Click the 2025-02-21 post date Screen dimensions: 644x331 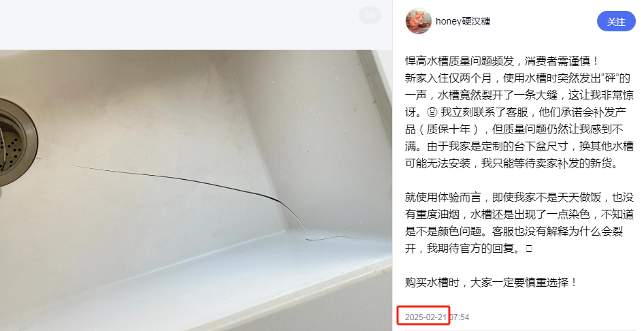[x=425, y=317]
